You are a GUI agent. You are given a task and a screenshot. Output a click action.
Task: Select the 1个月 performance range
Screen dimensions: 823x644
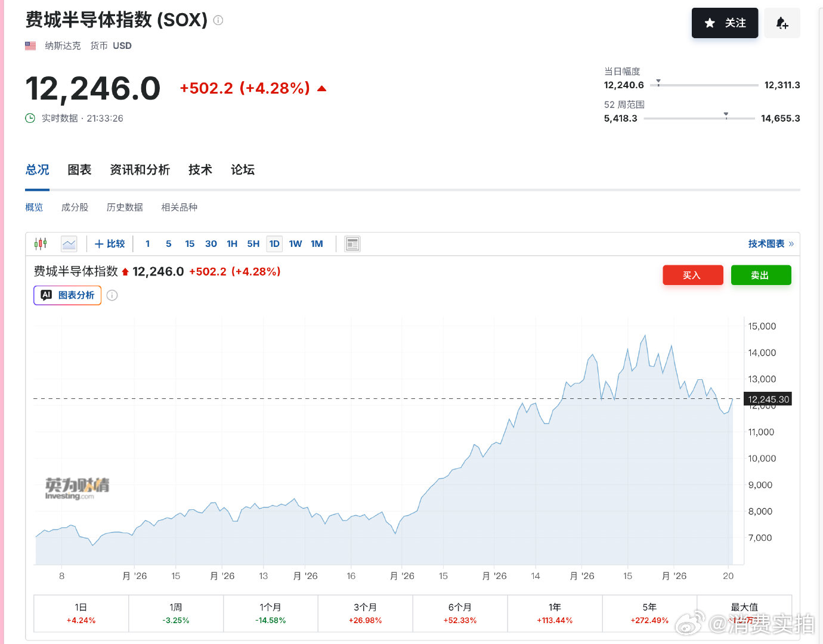tap(271, 613)
